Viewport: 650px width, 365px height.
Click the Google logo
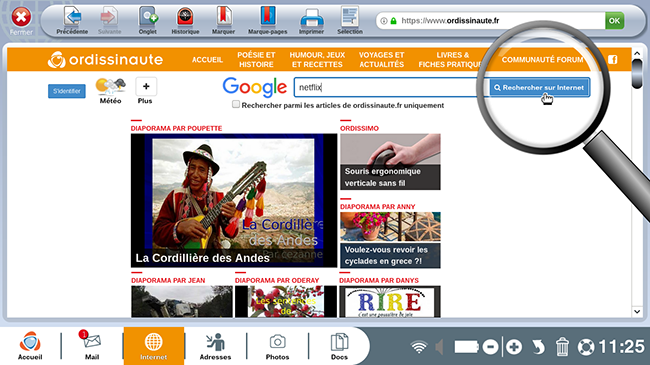pos(255,87)
